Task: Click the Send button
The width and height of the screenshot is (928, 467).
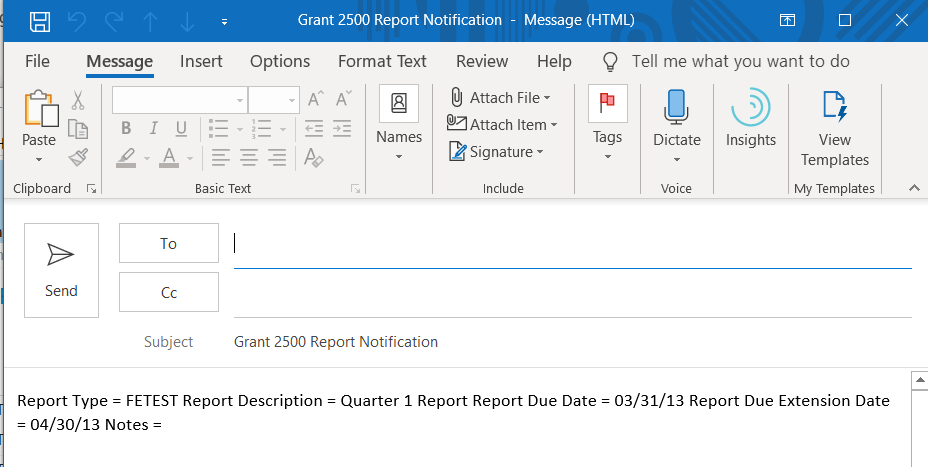Action: [x=61, y=270]
